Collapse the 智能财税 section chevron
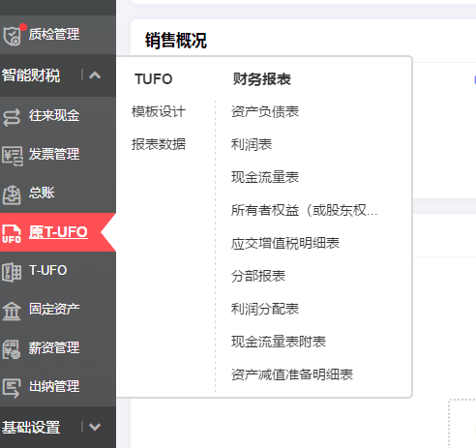This screenshot has width=476, height=448. 95,75
